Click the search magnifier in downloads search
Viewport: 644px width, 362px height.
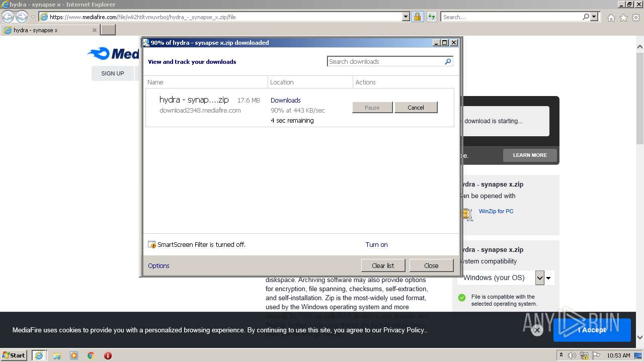click(448, 61)
